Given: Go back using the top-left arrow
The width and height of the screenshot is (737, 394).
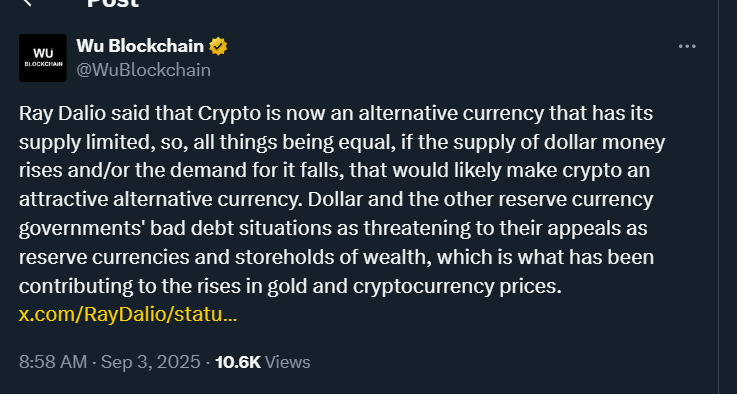Looking at the screenshot, I should point(27,2).
